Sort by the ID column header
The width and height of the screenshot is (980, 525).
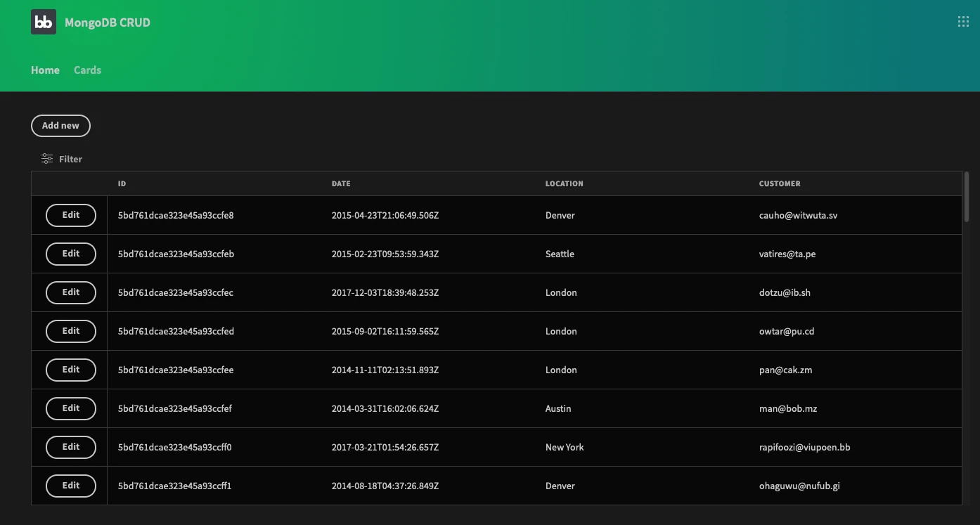[x=122, y=183]
